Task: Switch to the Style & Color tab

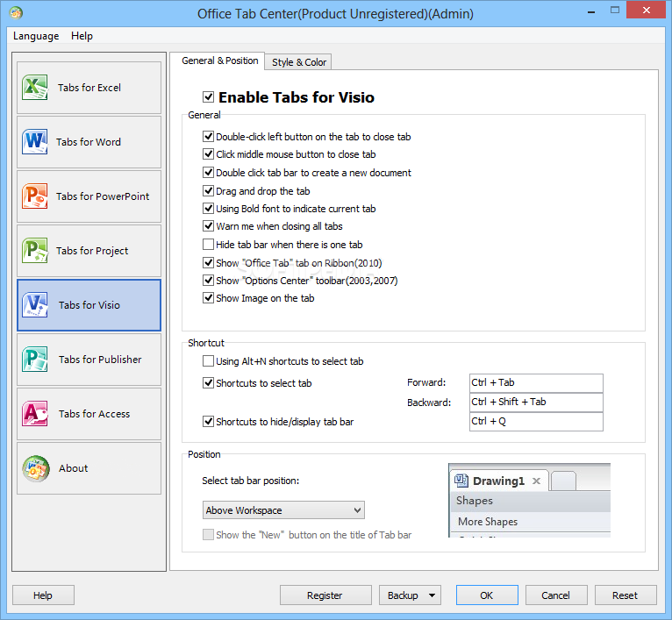Action: (x=298, y=62)
